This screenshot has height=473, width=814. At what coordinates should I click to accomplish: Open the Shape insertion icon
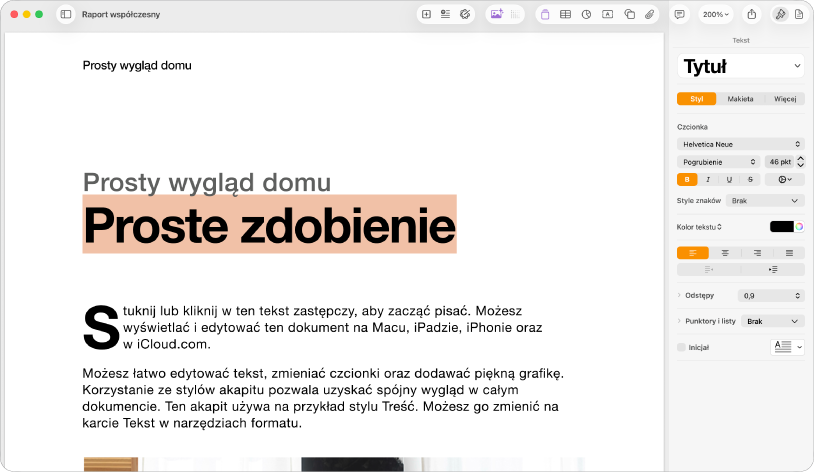[629, 15]
